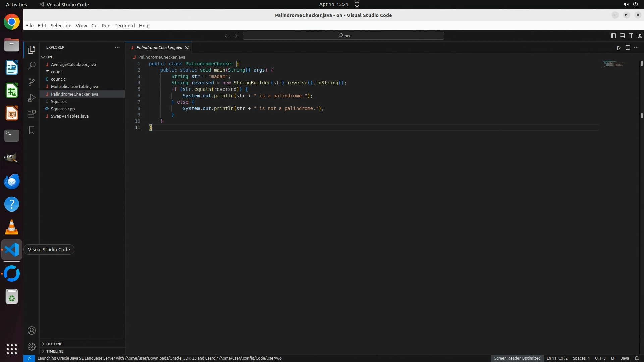This screenshot has width=644, height=362.
Task: Click the code minimap overview
Action: 613,63
